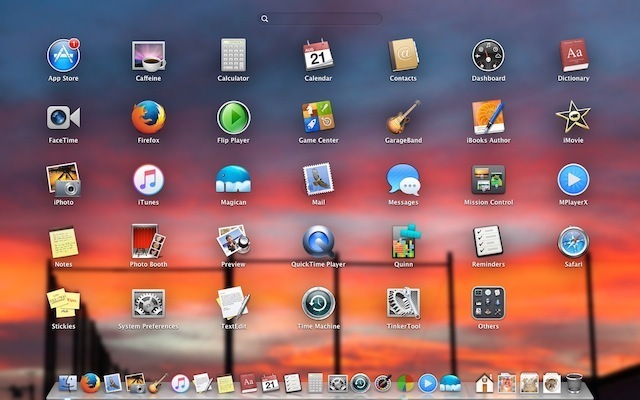This screenshot has width=640, height=400.
Task: Open Magican in the Launchpad grid
Action: point(233,180)
